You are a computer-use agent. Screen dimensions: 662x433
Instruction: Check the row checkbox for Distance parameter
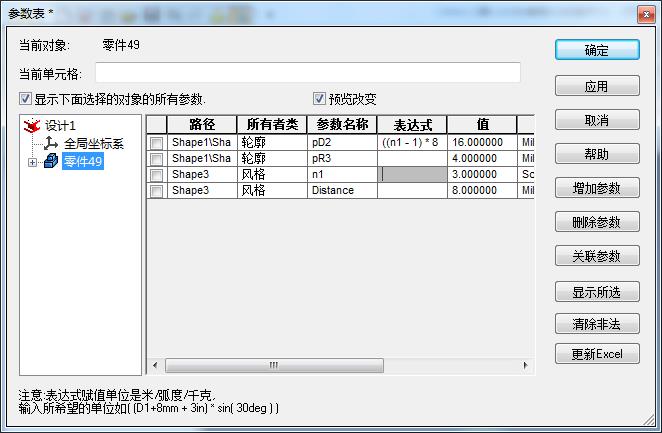tap(156, 190)
